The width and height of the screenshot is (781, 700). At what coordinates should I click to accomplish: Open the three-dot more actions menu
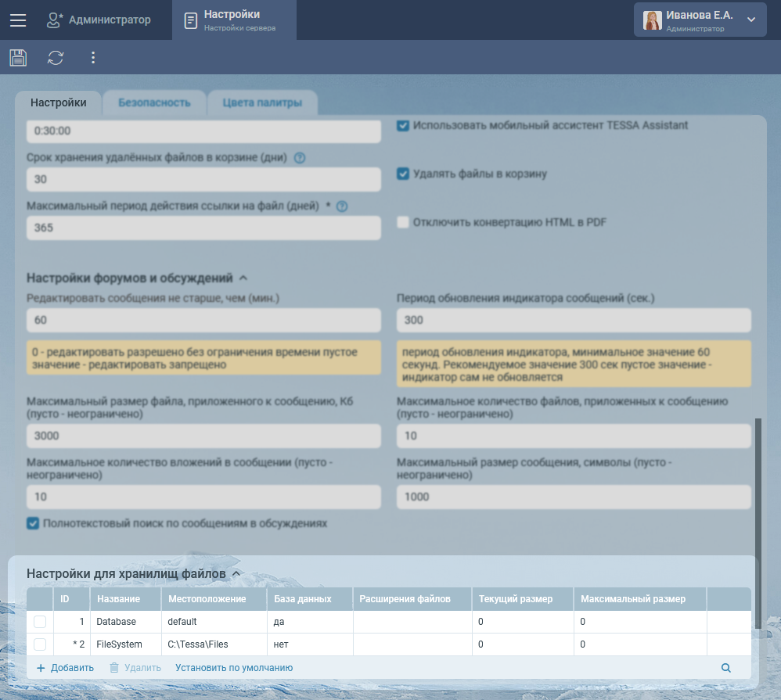pos(93,57)
